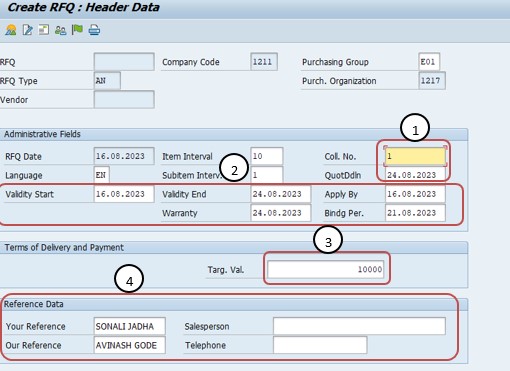
Task: Click the Language field showing EN
Action: (102, 175)
